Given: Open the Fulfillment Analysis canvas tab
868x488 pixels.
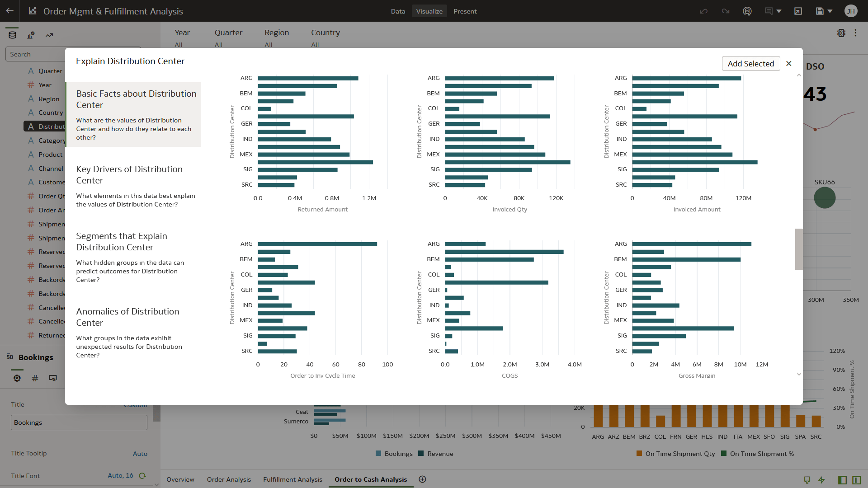Looking at the screenshot, I should pos(292,479).
